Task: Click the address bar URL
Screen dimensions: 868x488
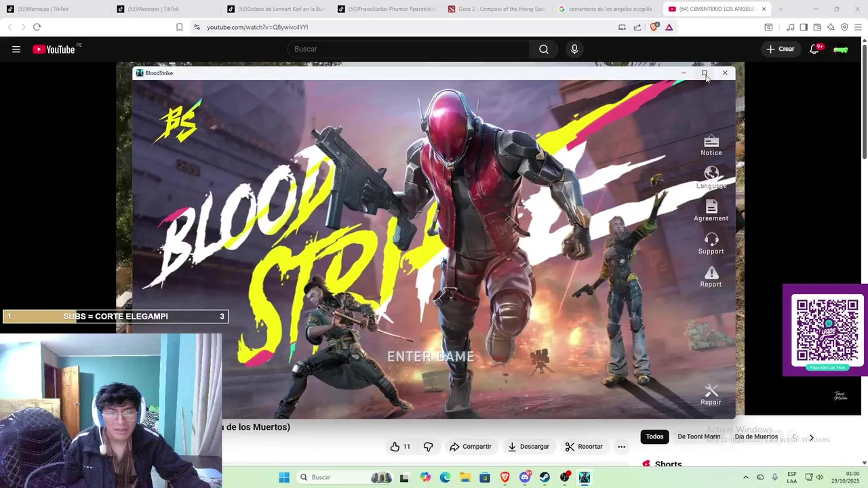Action: pos(257,27)
